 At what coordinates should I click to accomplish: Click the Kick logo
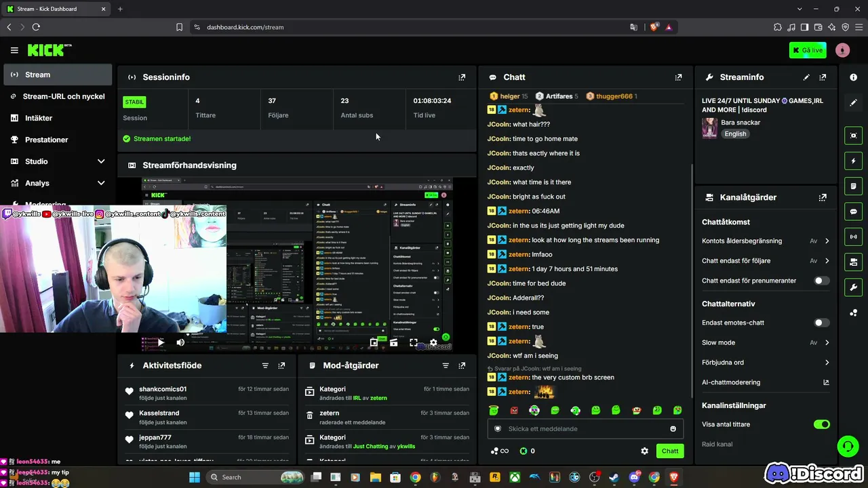(x=49, y=50)
